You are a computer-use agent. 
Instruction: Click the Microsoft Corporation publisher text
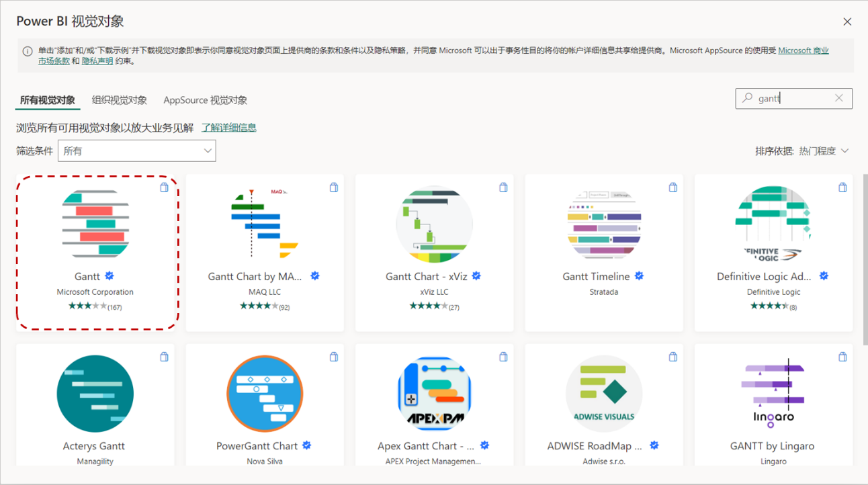coord(95,292)
